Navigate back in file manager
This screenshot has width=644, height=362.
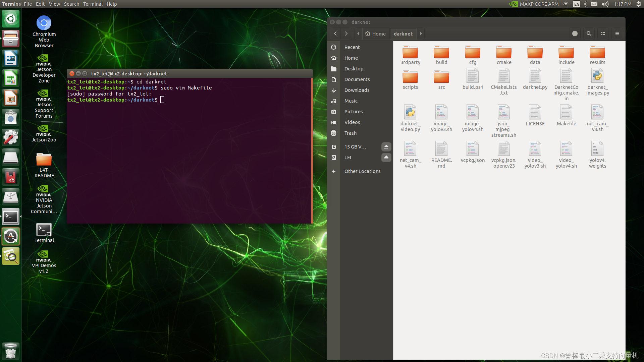(335, 34)
